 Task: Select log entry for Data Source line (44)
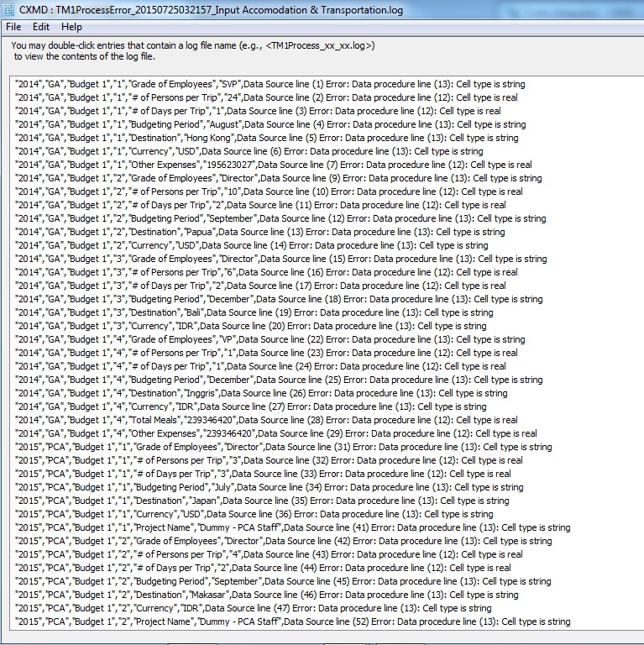(x=263, y=568)
